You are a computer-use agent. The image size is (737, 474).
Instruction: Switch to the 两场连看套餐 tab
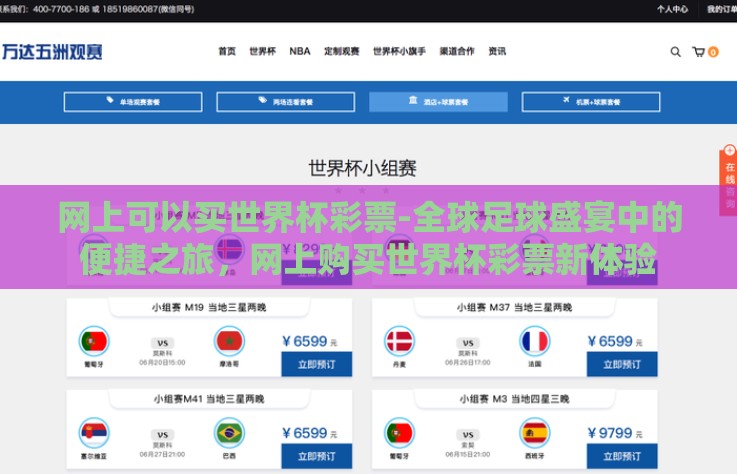[x=286, y=102]
